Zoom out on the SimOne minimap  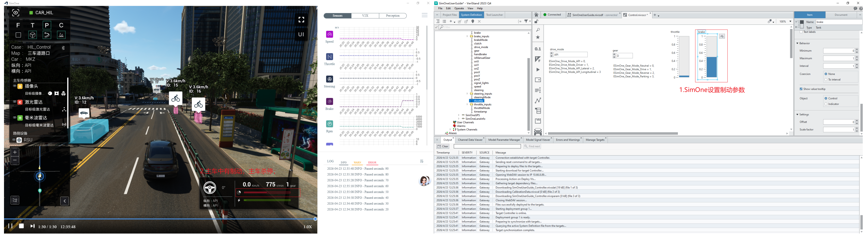coord(15,160)
